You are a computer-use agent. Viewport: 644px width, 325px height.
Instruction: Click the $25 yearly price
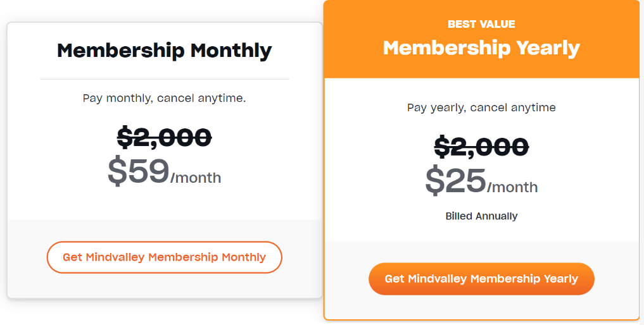pyautogui.click(x=455, y=181)
